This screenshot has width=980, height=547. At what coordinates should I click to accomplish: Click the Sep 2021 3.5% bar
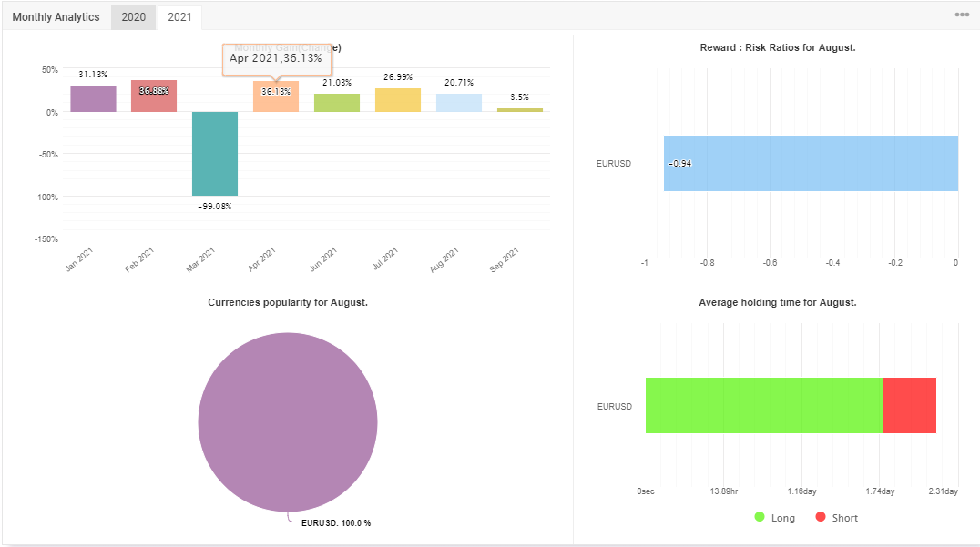(520, 110)
